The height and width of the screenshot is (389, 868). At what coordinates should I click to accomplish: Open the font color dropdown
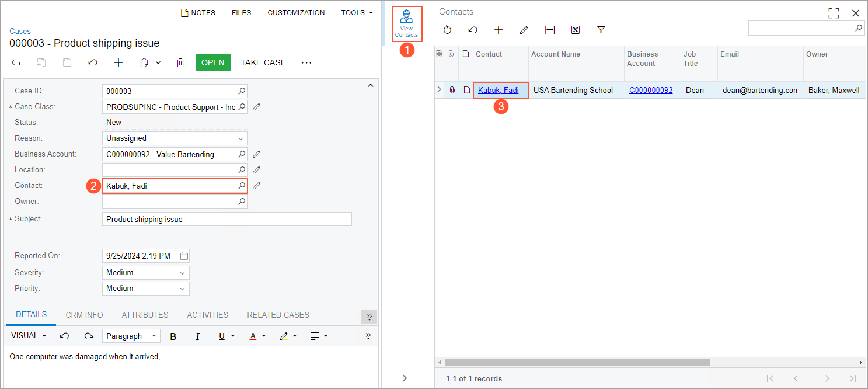point(264,336)
